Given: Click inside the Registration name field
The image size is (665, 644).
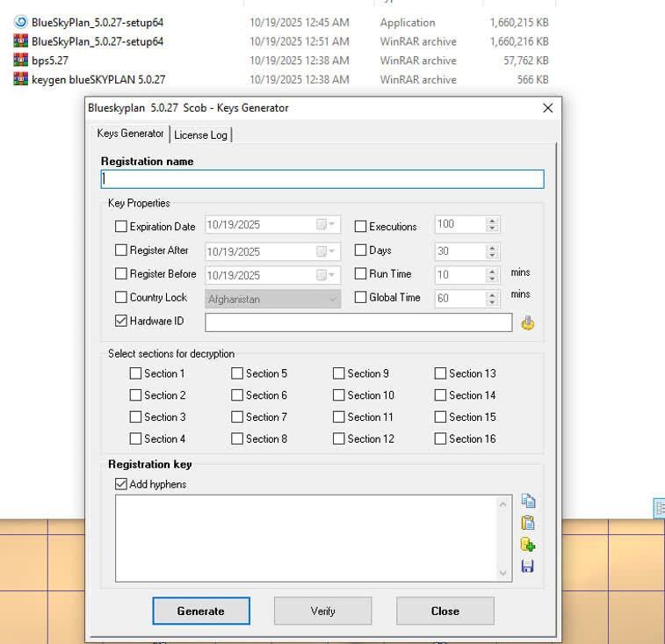Looking at the screenshot, I should pos(322,179).
